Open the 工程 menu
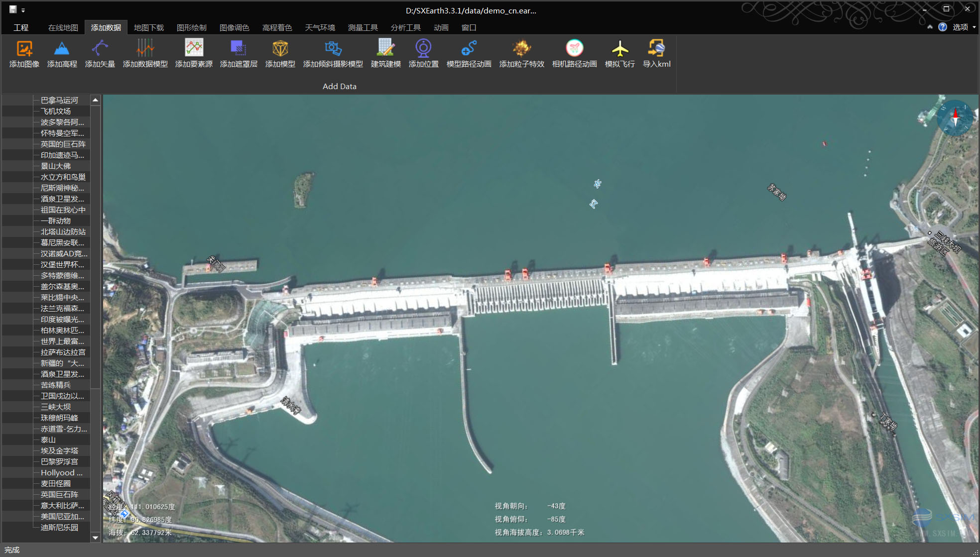Viewport: 980px width, 557px height. (21, 27)
